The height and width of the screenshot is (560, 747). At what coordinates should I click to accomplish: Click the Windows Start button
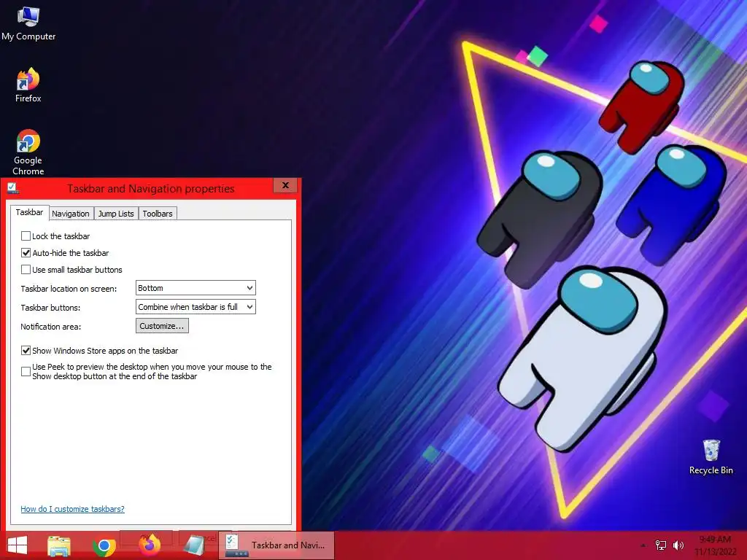tap(18, 545)
